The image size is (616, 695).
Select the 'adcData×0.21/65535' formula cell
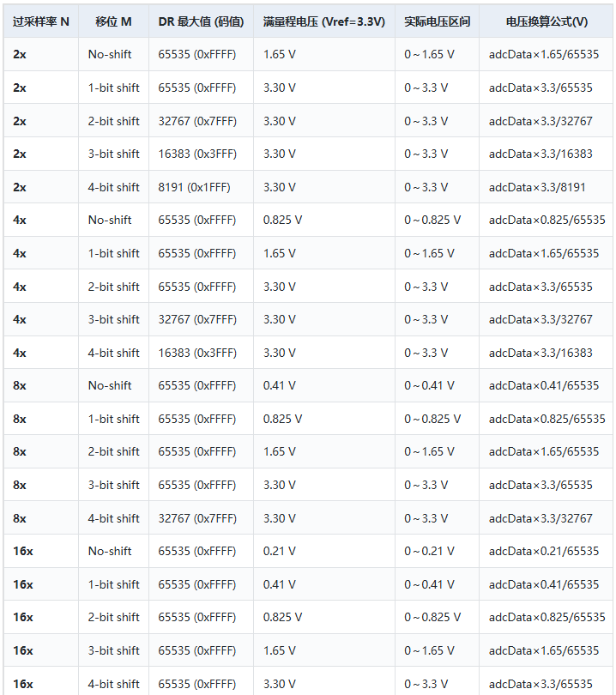pyautogui.click(x=544, y=551)
